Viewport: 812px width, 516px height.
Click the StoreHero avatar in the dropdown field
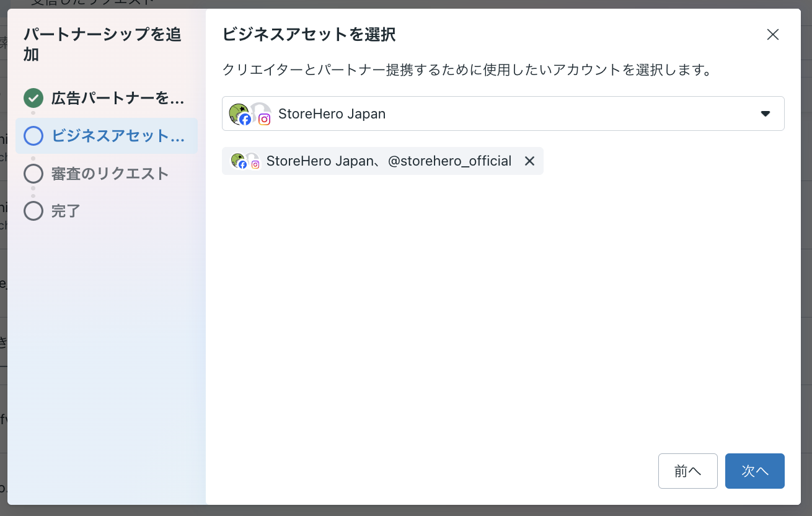[237, 112]
